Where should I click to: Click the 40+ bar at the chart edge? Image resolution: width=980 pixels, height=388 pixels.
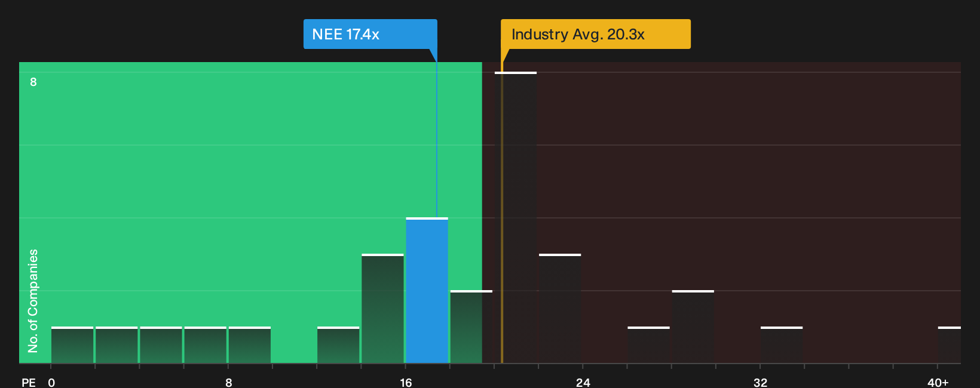tap(950, 345)
